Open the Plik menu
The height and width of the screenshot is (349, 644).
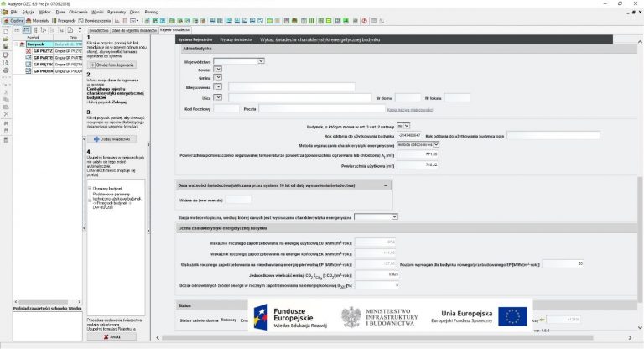[x=13, y=13]
